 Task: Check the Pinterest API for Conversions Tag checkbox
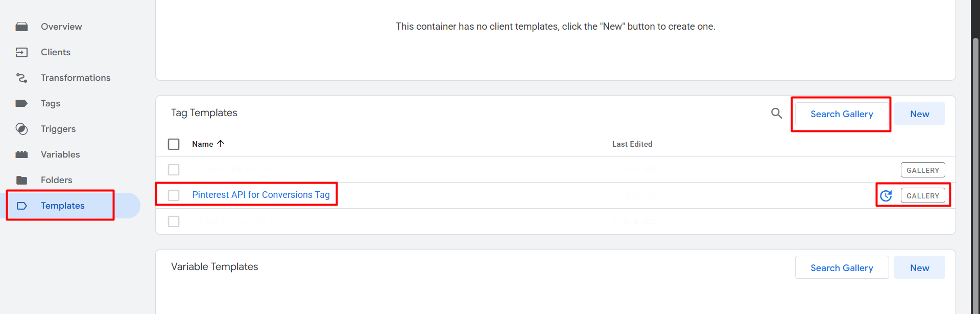tap(174, 195)
